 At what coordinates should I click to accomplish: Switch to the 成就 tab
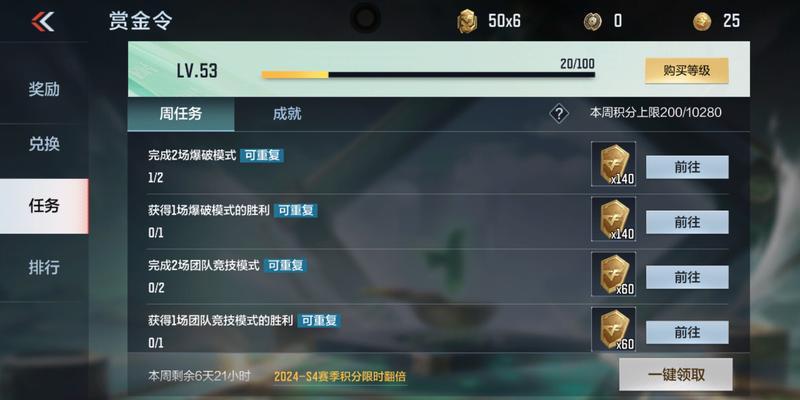(x=287, y=114)
